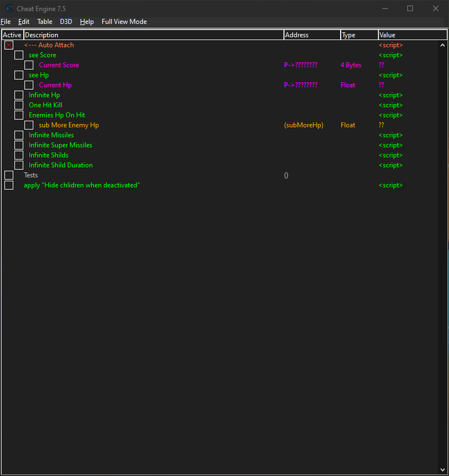
Task: Select 'apply "Hide children when deactivated"' text
Action: pos(82,186)
